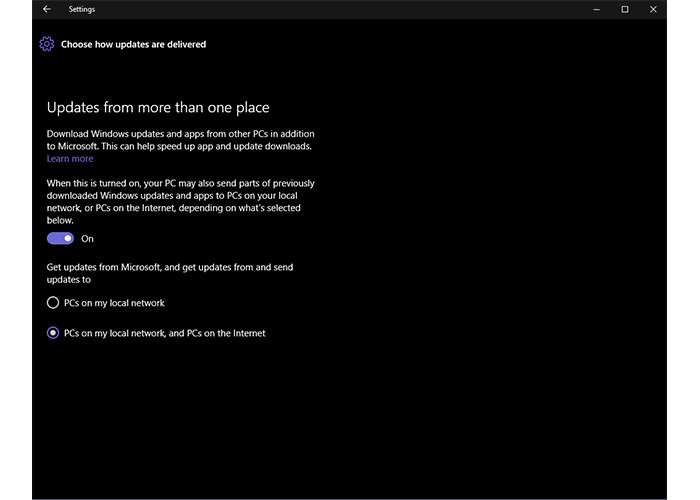This screenshot has height=500, width=700.
Task: Go back using the title bar arrow
Action: point(47,9)
